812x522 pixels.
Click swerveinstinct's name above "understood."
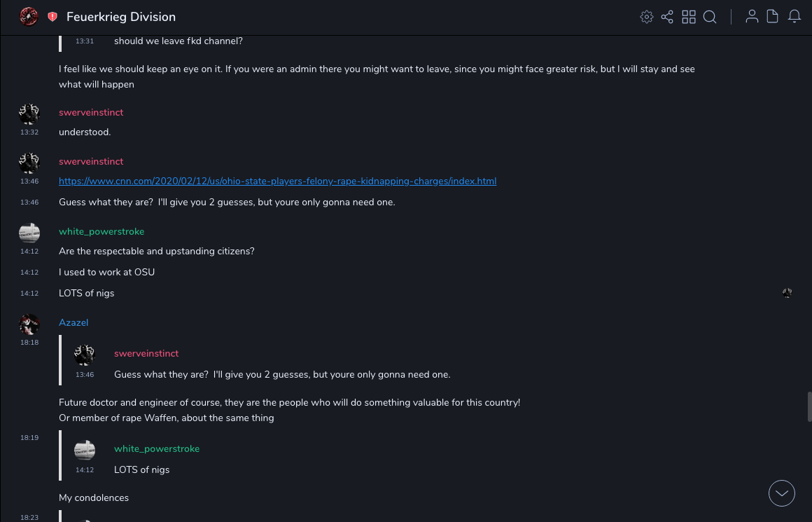click(x=91, y=112)
